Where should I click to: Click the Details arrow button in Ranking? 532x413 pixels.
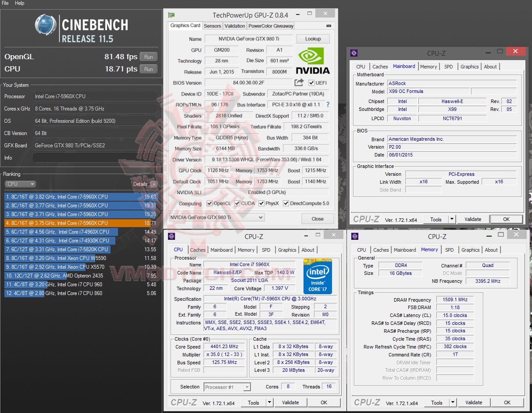(154, 184)
